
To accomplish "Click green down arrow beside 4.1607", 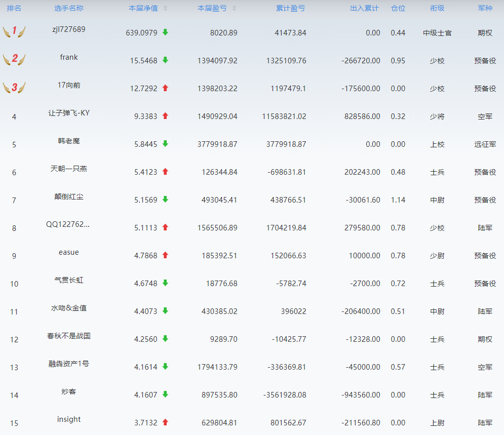I will point(165,394).
